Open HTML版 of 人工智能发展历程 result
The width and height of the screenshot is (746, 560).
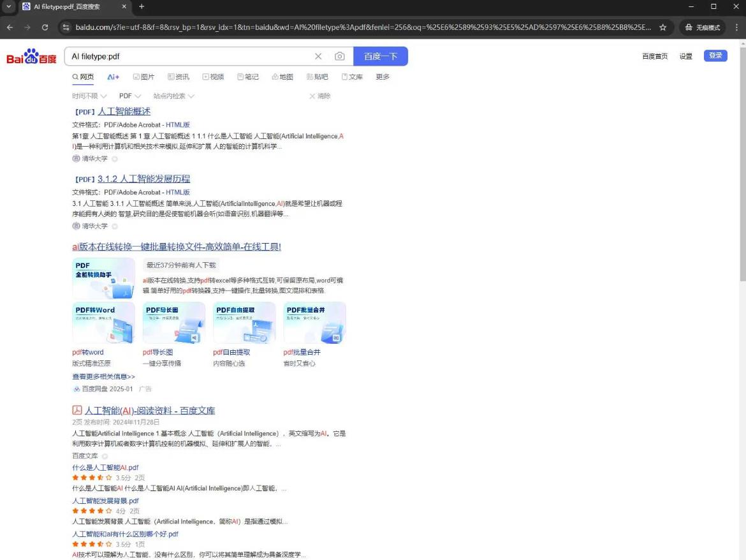click(177, 192)
